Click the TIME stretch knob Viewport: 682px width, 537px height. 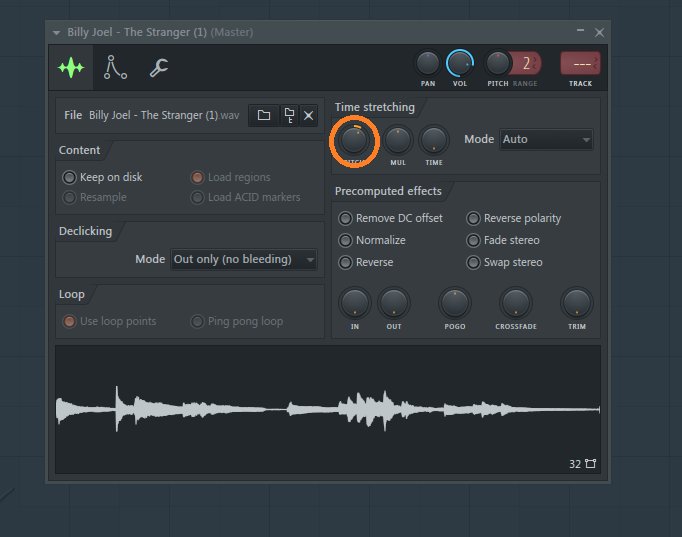click(x=434, y=140)
